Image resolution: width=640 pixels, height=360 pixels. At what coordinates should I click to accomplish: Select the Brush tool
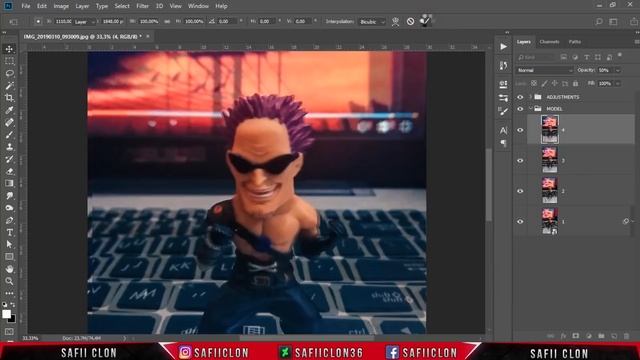(x=9, y=135)
